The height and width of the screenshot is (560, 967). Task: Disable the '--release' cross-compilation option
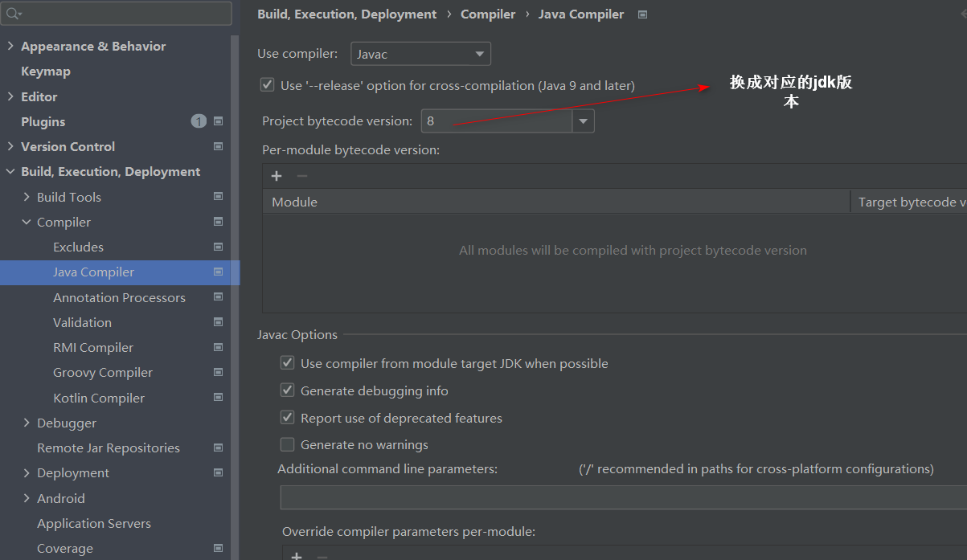tap(267, 85)
